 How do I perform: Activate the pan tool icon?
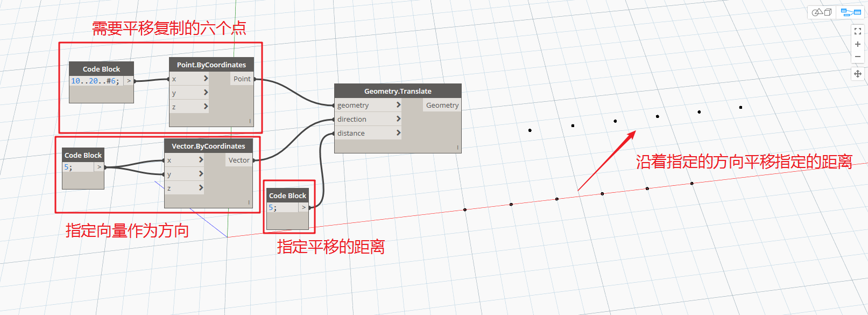click(x=858, y=74)
